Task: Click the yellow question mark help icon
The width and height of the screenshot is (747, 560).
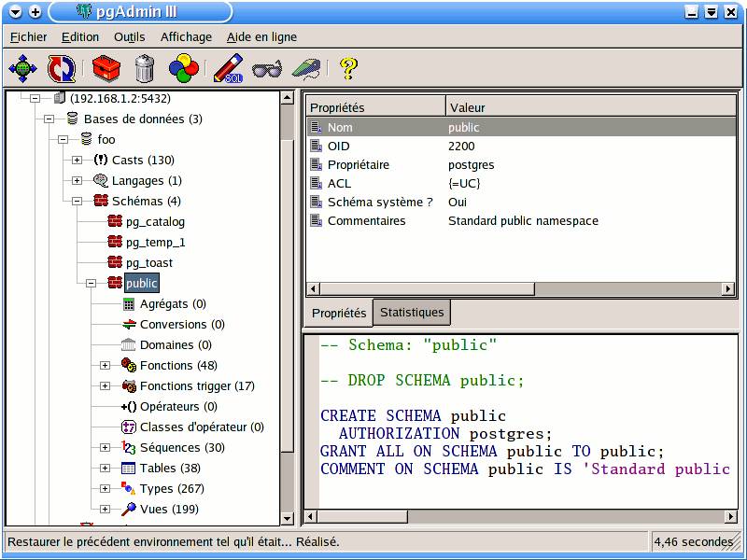Action: click(x=348, y=68)
